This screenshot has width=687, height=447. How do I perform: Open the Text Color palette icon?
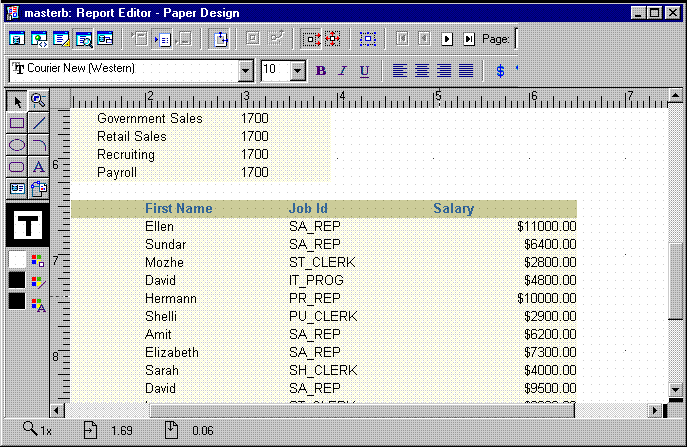pos(38,304)
